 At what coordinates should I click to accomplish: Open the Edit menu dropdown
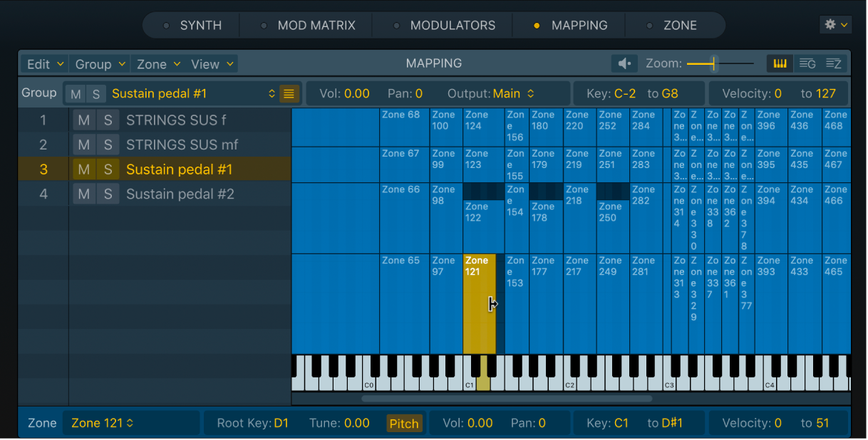pyautogui.click(x=43, y=63)
